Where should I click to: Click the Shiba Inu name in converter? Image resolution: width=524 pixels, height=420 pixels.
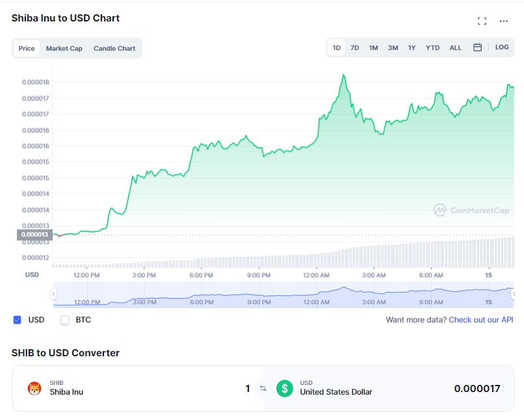[66, 392]
